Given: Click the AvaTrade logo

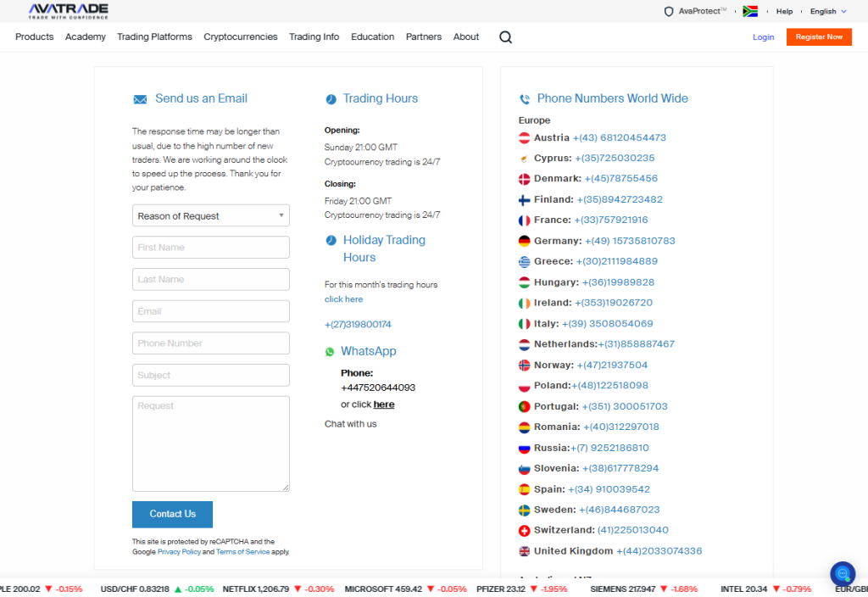Looking at the screenshot, I should [68, 10].
